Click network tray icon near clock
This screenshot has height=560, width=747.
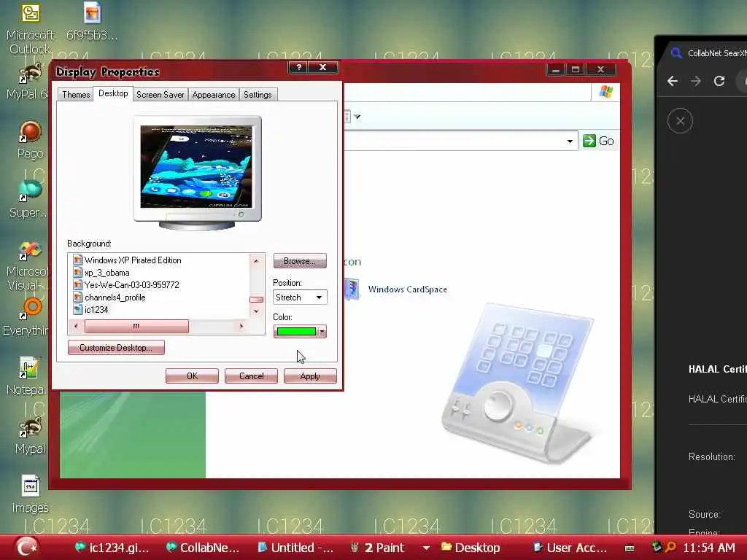coord(657,547)
